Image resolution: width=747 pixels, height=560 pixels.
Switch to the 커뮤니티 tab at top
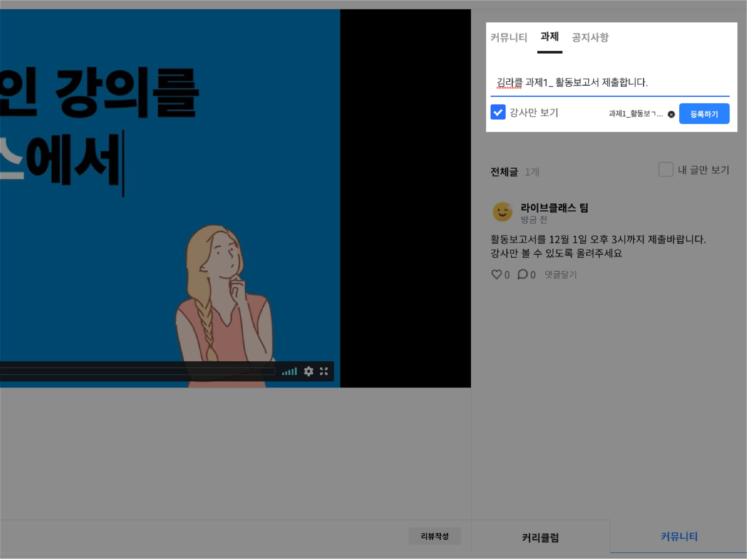[508, 38]
